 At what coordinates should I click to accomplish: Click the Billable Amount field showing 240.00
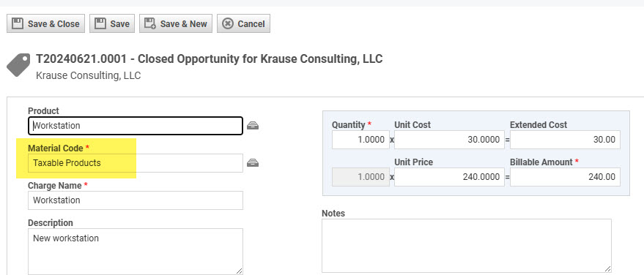click(565, 177)
